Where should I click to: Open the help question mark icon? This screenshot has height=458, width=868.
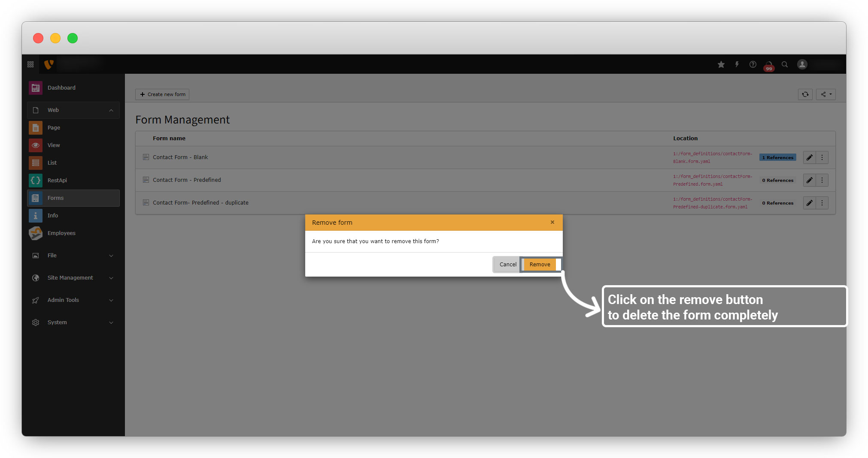click(753, 64)
